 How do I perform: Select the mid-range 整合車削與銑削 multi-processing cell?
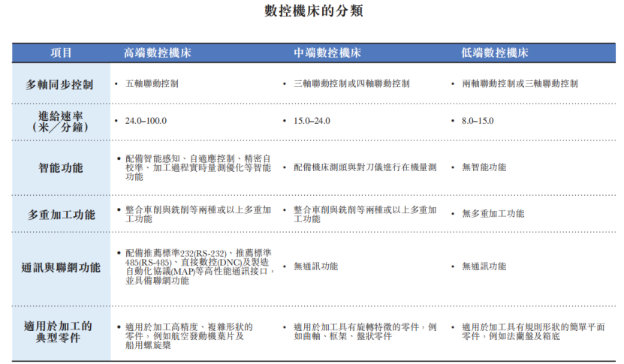365,214
